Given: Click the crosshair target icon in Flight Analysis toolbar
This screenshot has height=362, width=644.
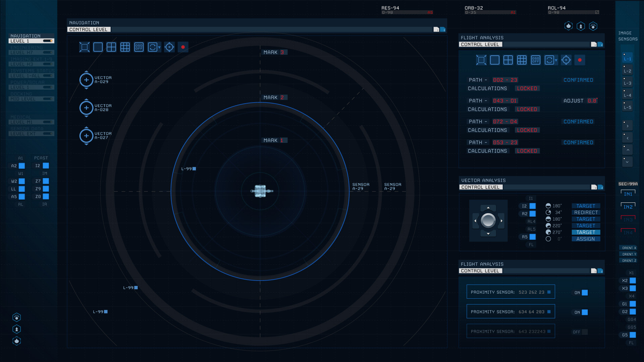Looking at the screenshot, I should pyautogui.click(x=566, y=60).
